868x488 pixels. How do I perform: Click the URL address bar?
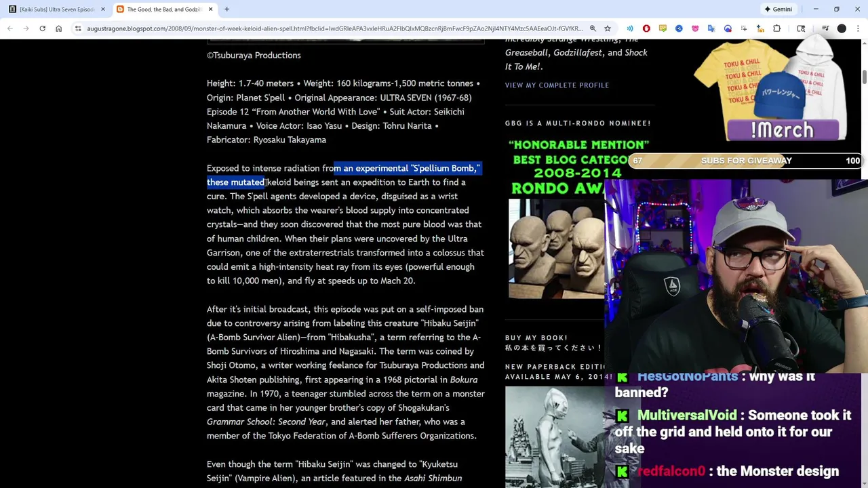[x=334, y=28]
